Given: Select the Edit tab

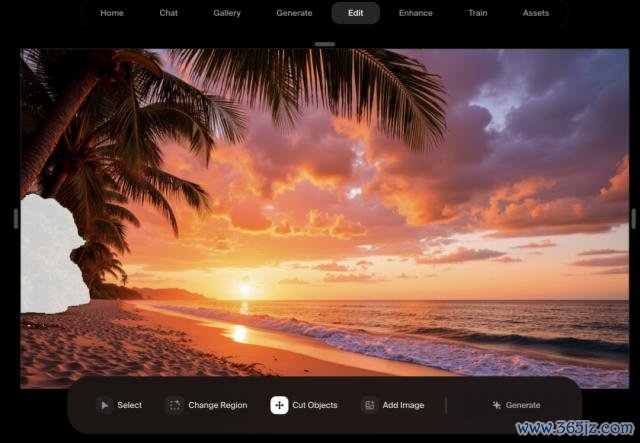Looking at the screenshot, I should pos(356,13).
